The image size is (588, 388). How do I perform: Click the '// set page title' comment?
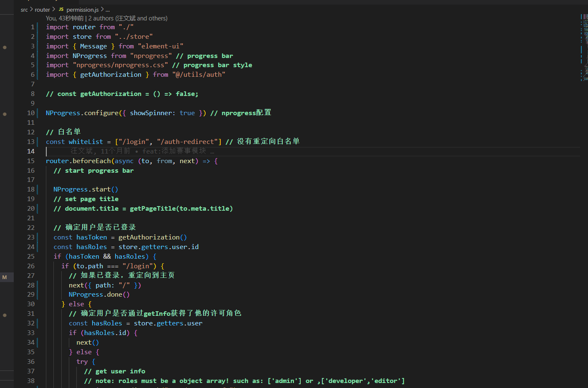(86, 199)
